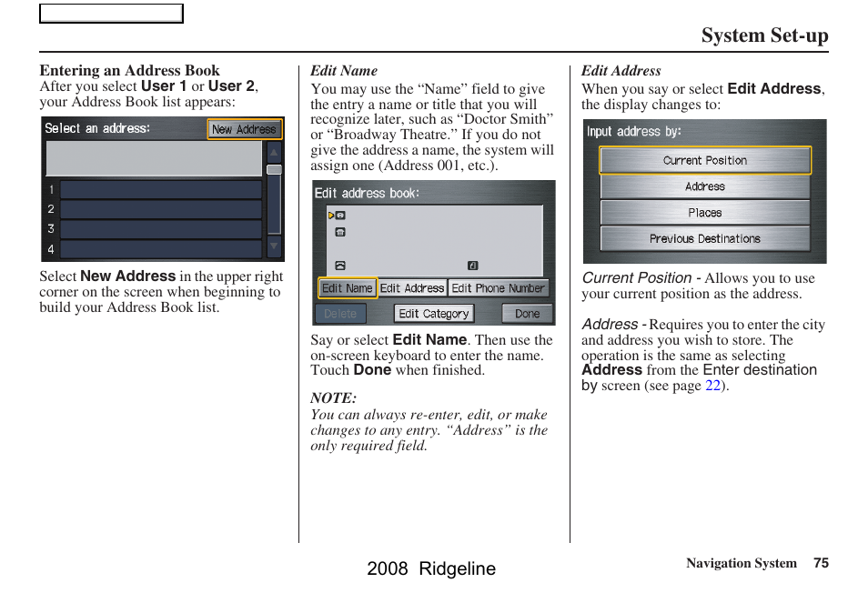Click Done in Edit address book

(x=527, y=314)
